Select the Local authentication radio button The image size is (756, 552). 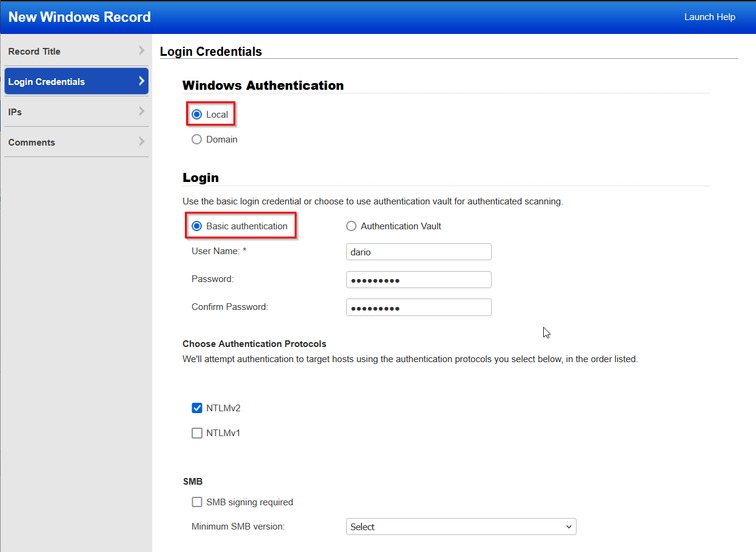tap(197, 113)
